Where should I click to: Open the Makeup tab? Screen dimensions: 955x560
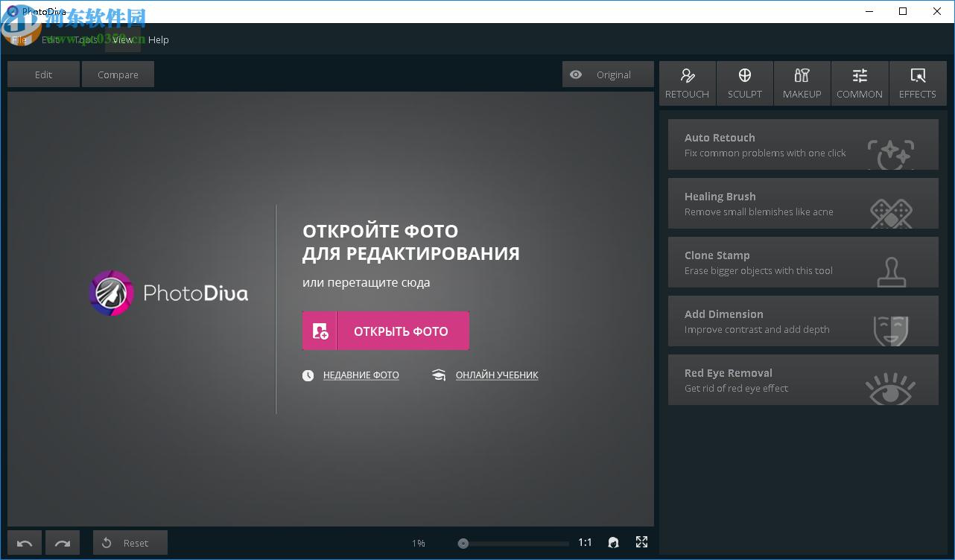coord(802,83)
